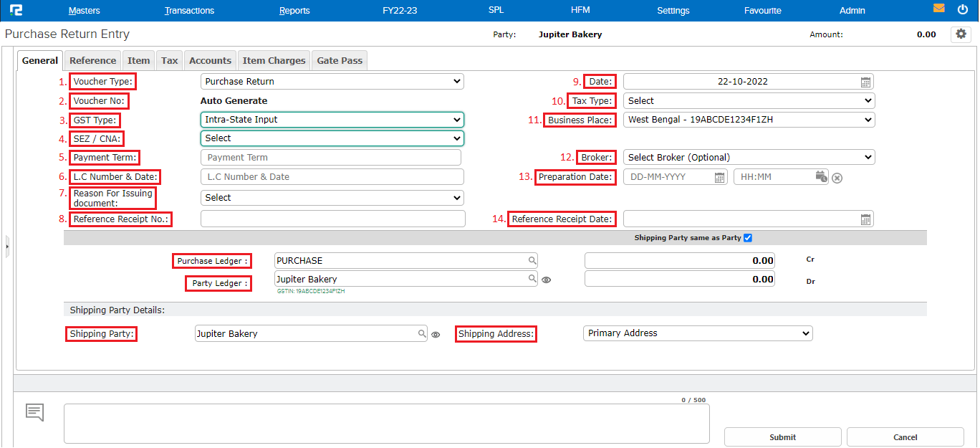Open the Business Place dropdown
980x448 pixels.
[749, 120]
